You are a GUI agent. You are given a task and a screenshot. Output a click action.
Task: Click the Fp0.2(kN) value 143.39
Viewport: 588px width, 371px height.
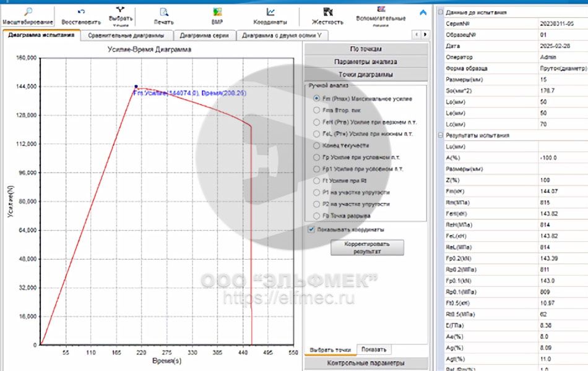549,258
